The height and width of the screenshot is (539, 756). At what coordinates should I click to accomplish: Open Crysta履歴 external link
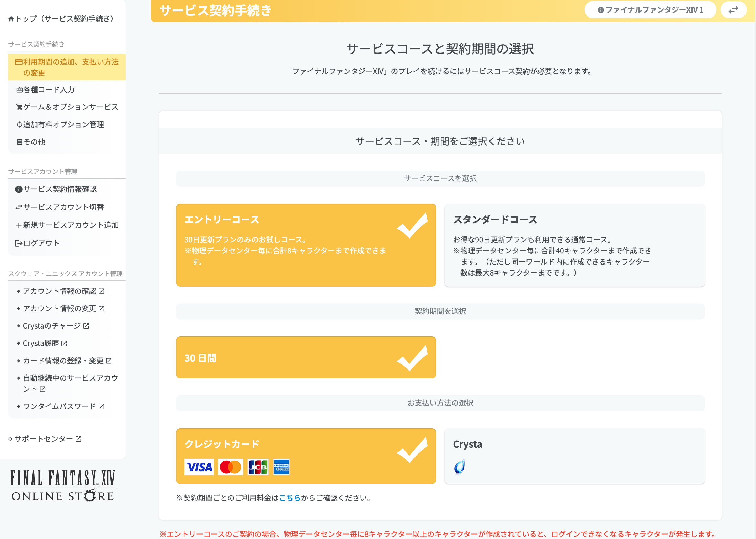coord(45,343)
